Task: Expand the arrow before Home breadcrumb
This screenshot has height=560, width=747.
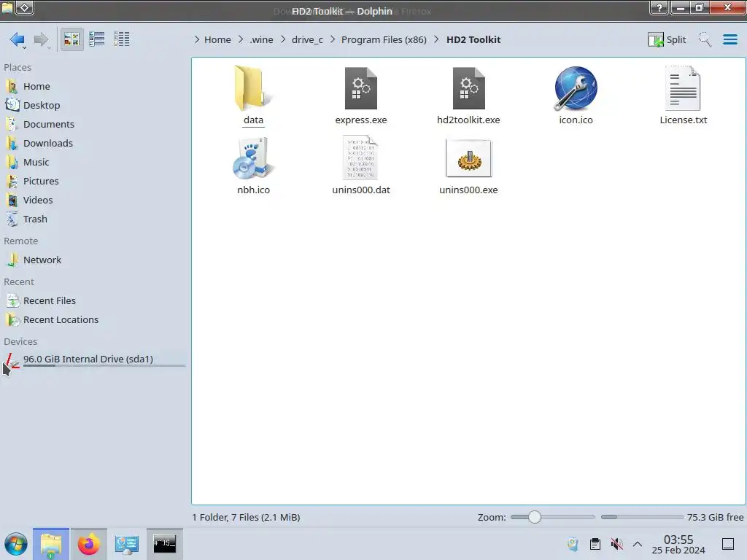Action: (197, 39)
